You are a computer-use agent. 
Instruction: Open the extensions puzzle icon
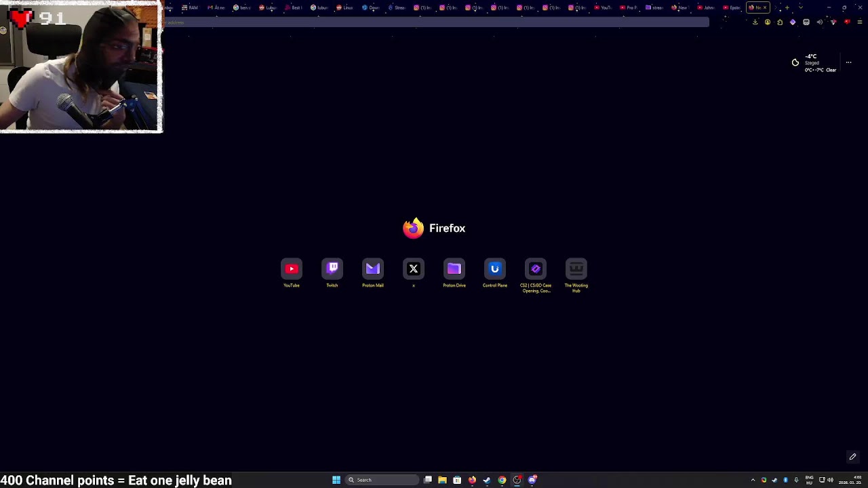pos(780,22)
